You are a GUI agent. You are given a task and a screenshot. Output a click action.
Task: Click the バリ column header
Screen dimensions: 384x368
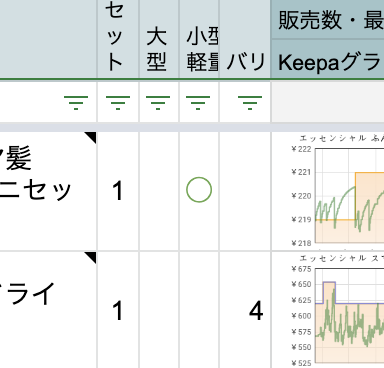245,39
